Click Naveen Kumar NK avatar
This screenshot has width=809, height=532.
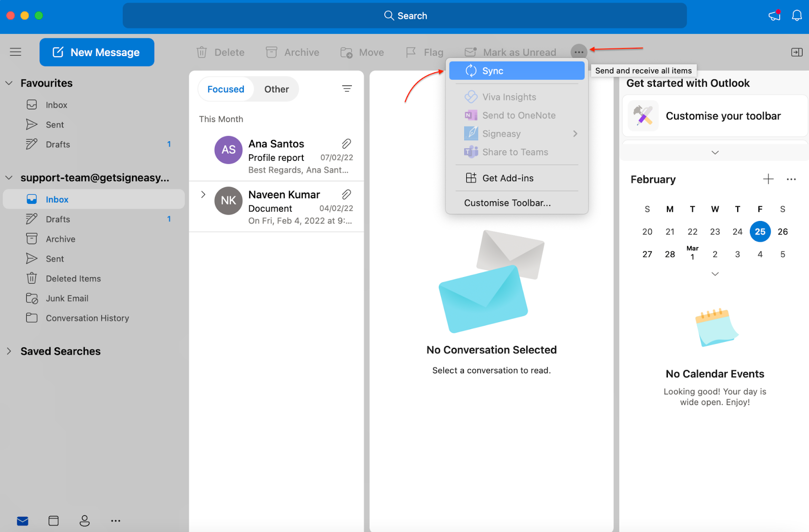click(x=229, y=201)
